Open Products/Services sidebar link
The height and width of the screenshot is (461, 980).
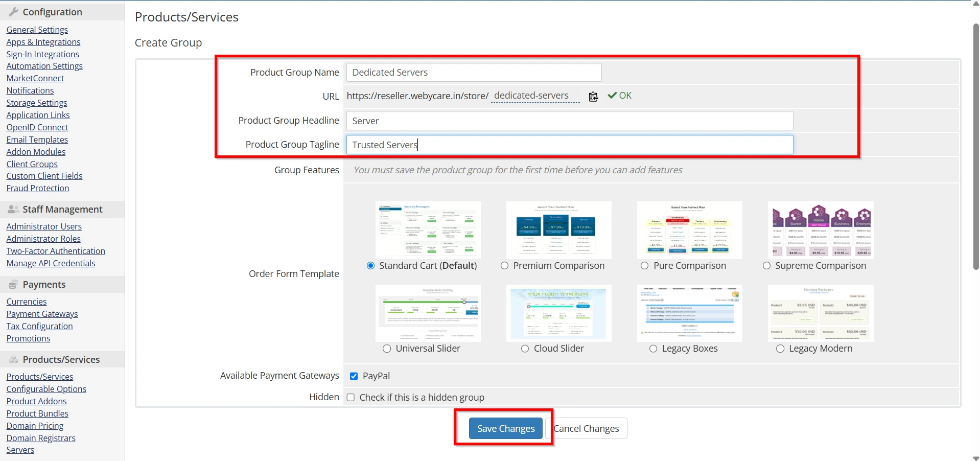pos(40,377)
